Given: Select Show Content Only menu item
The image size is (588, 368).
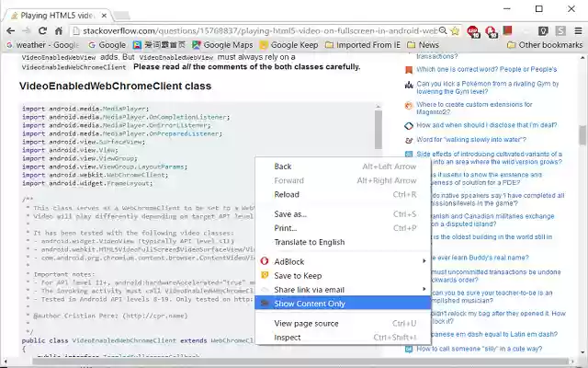Looking at the screenshot, I should pyautogui.click(x=343, y=304).
